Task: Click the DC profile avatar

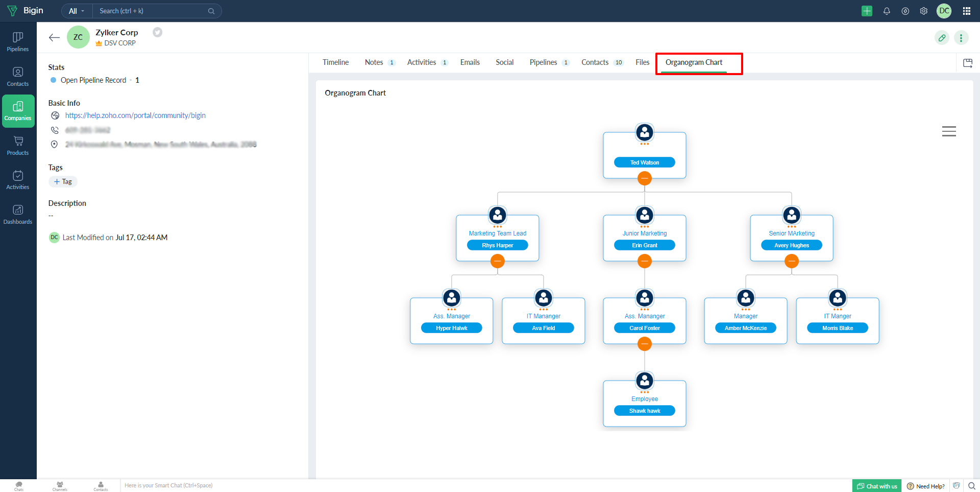Action: click(944, 11)
